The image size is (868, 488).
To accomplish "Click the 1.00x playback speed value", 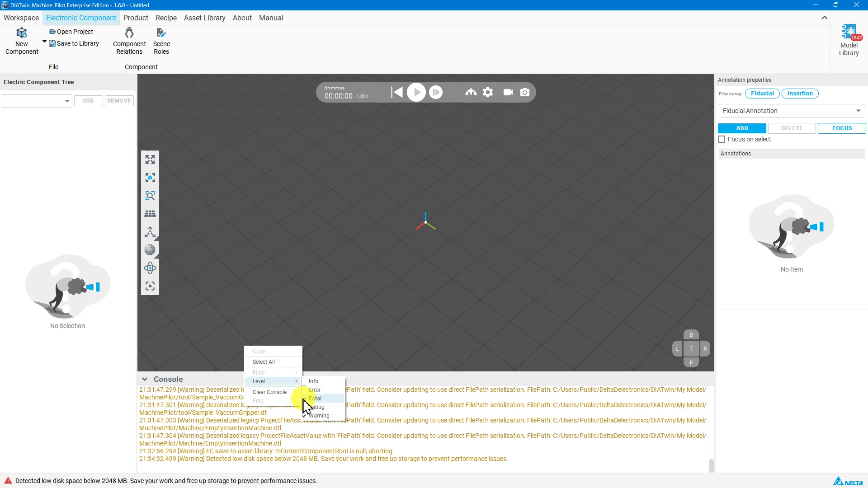I will pos(362,96).
